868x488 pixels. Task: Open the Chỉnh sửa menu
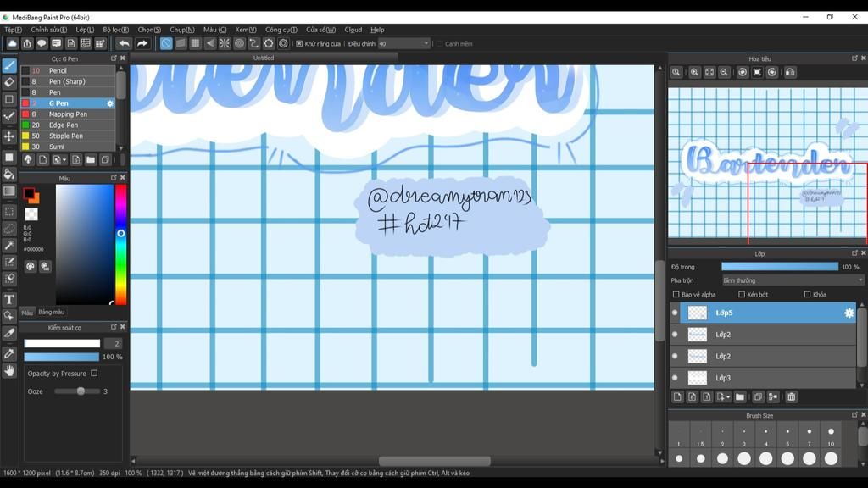click(x=48, y=30)
